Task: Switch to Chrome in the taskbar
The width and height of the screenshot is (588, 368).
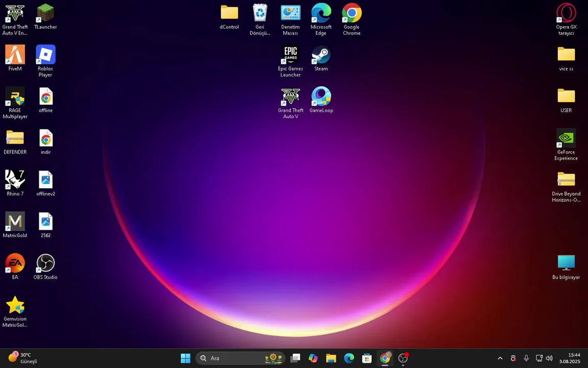Action: click(385, 358)
